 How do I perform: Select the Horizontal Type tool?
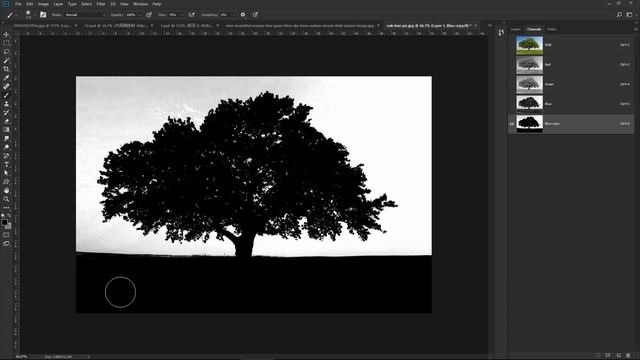pyautogui.click(x=6, y=164)
